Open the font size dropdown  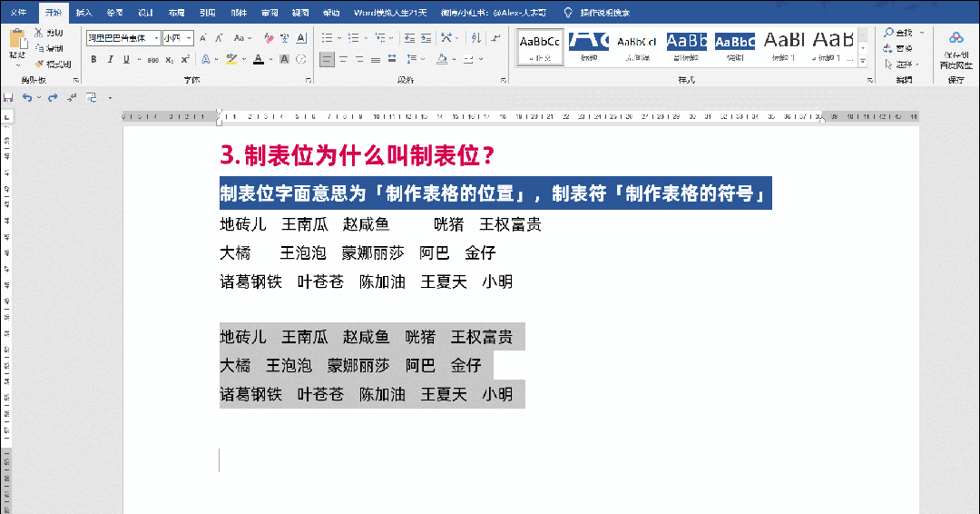[189, 38]
